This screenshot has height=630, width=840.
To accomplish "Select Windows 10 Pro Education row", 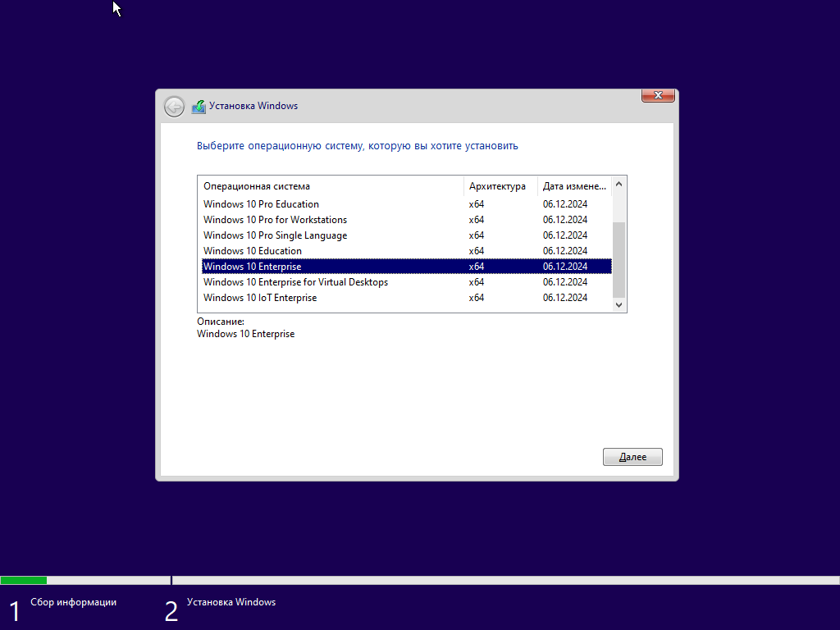I will pos(407,204).
